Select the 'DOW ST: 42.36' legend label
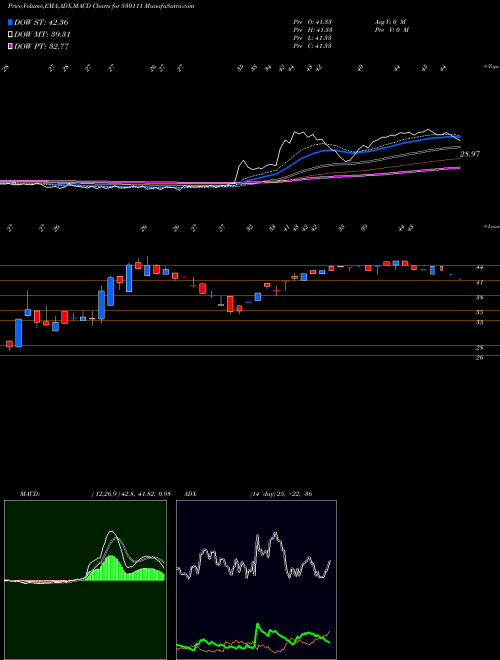Viewport: 500px width, 660px height. point(41,23)
